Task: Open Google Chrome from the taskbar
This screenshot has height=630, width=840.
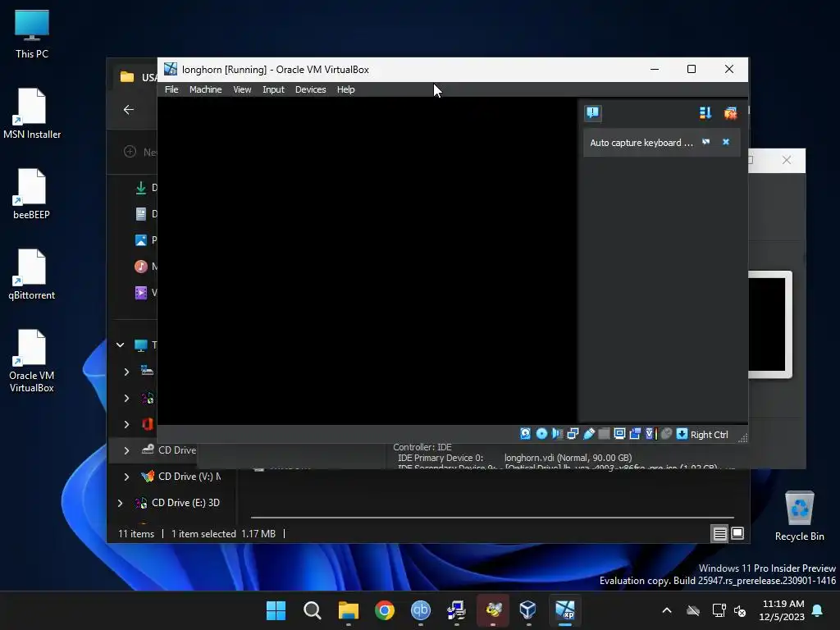Action: (x=384, y=610)
